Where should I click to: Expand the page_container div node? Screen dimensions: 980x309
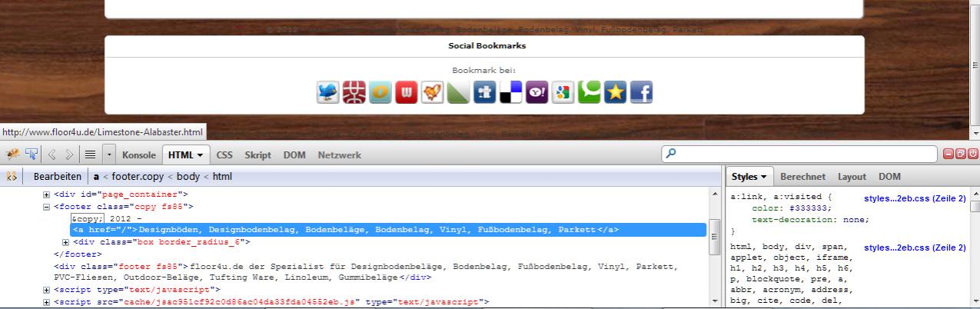[46, 194]
